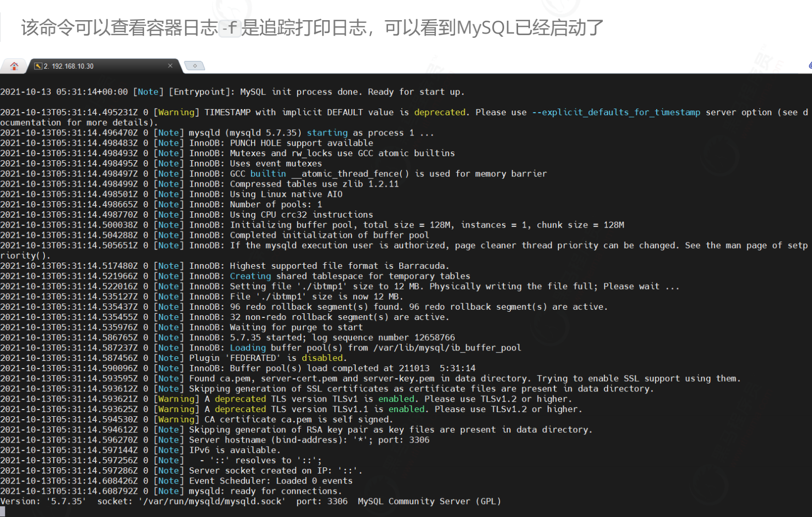Screen dimensions: 812x517
Task: Click 'Mutexes and rw_locks use GCC atomic builtins'
Action: [342, 153]
